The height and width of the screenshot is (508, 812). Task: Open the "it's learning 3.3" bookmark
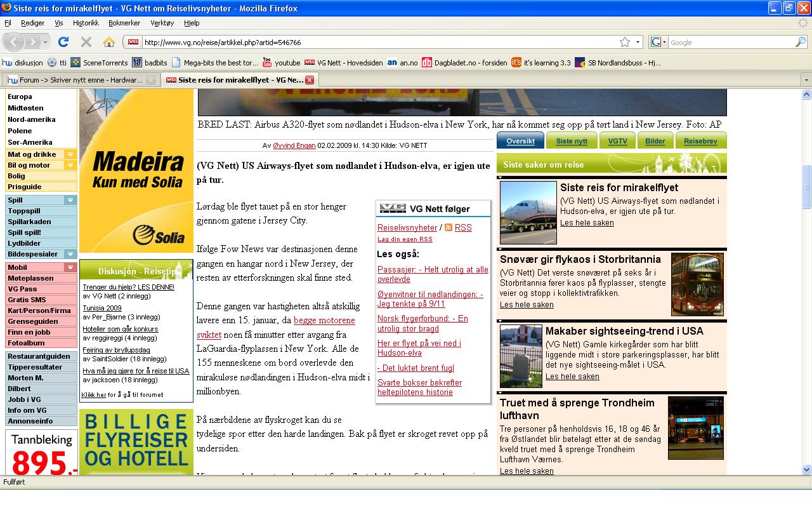point(541,63)
